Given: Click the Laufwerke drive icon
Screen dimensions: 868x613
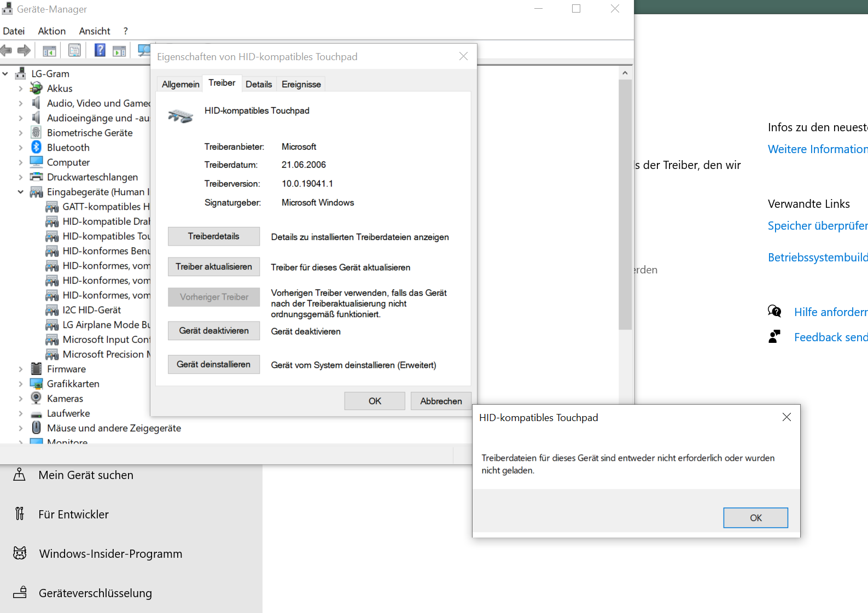Looking at the screenshot, I should point(36,414).
